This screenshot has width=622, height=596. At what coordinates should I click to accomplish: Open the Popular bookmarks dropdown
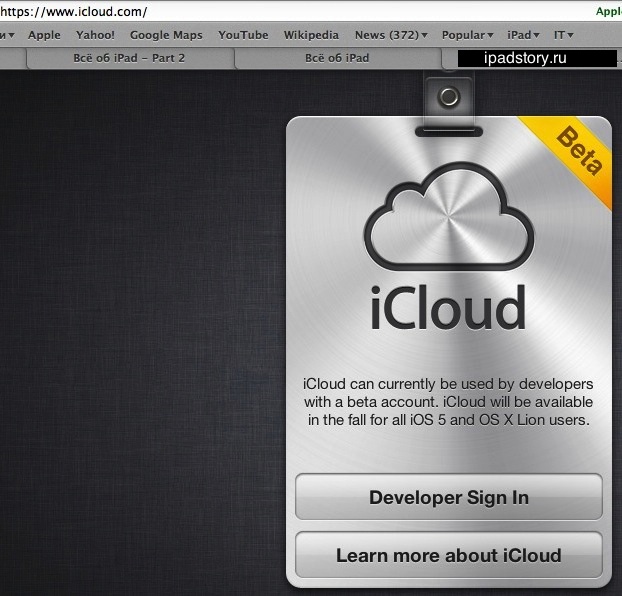(466, 35)
